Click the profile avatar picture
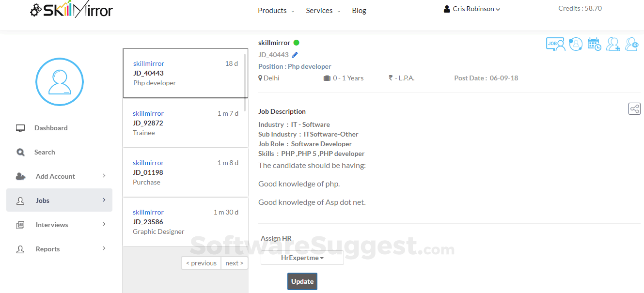The width and height of the screenshot is (644, 293). 60,82
